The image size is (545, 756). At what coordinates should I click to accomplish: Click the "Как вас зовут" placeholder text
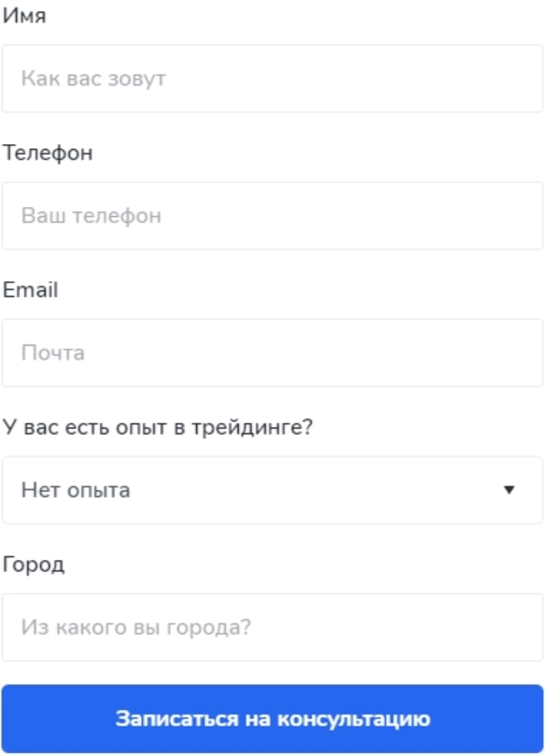(x=93, y=79)
